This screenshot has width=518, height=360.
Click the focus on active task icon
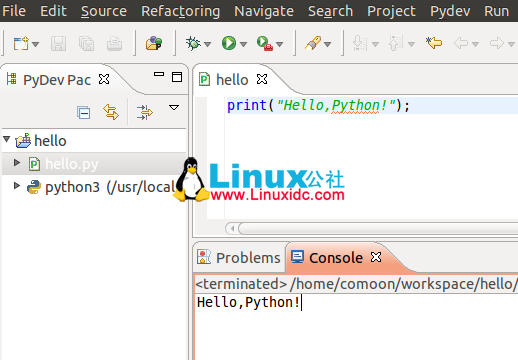[x=145, y=112]
